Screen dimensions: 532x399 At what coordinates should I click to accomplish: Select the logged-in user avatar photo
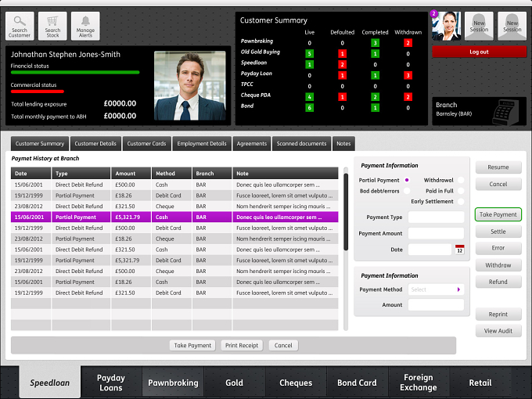[x=446, y=26]
